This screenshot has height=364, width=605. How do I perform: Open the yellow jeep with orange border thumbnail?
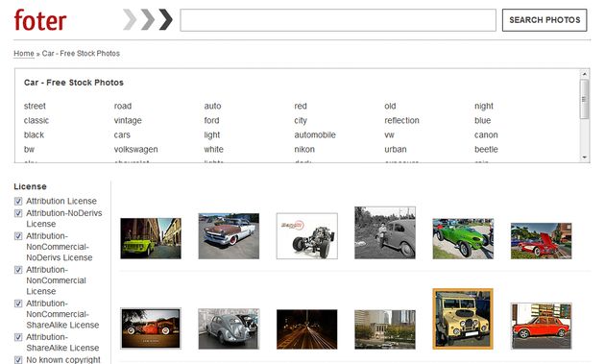[x=463, y=319]
